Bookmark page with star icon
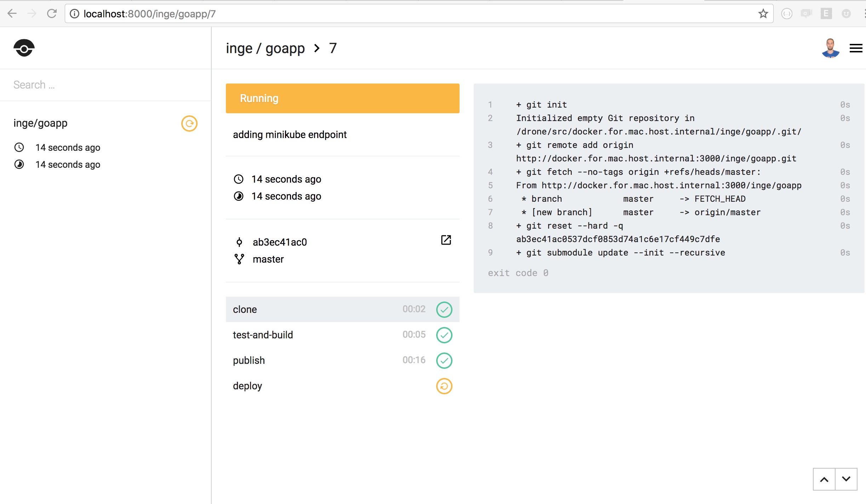 (x=763, y=14)
